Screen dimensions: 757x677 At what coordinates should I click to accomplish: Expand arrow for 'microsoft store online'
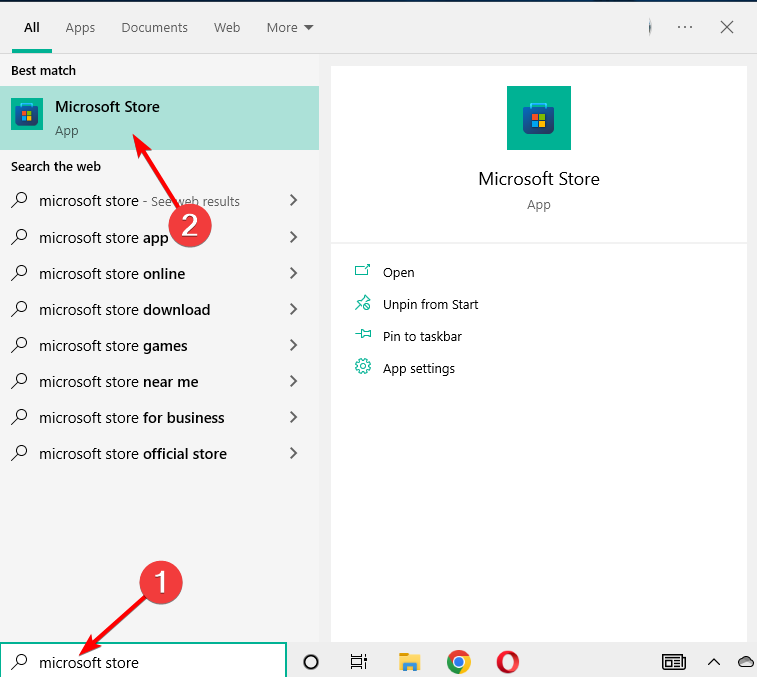click(293, 273)
